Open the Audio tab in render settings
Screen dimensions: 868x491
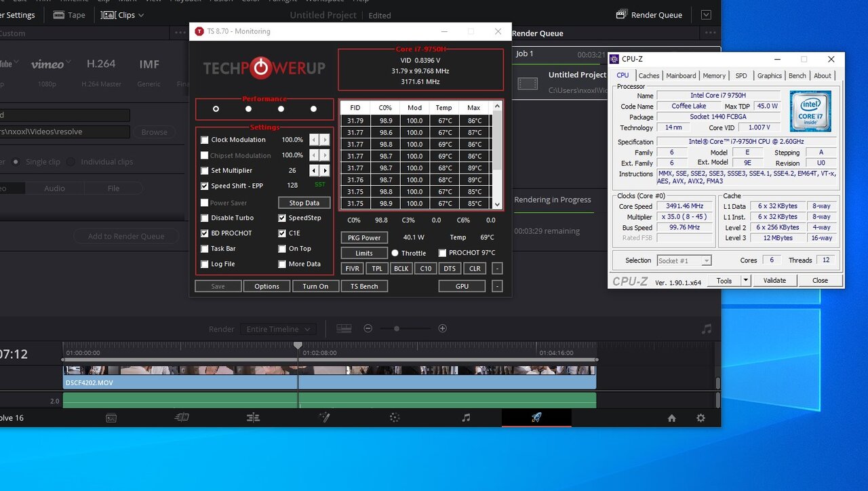55,189
